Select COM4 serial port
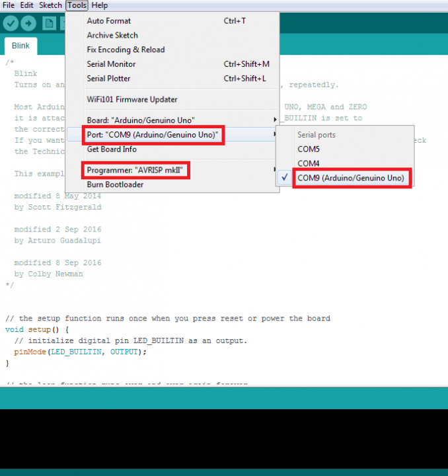 pos(345,163)
